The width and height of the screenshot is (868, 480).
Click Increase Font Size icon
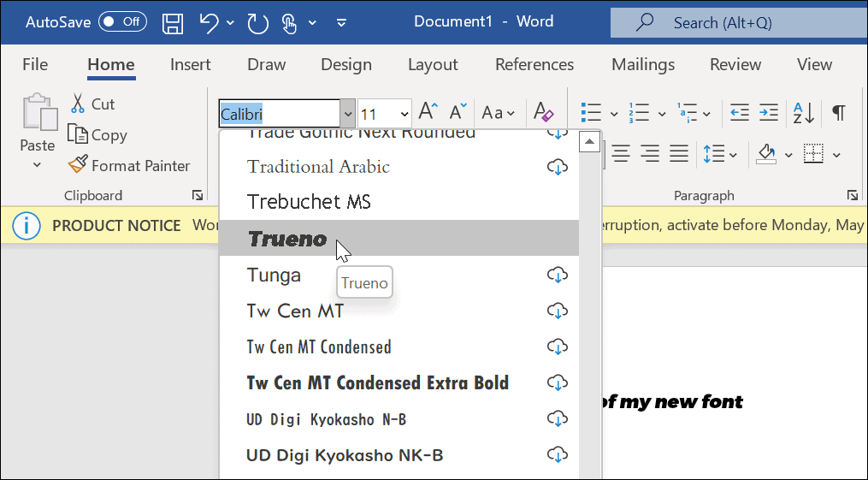[x=428, y=112]
